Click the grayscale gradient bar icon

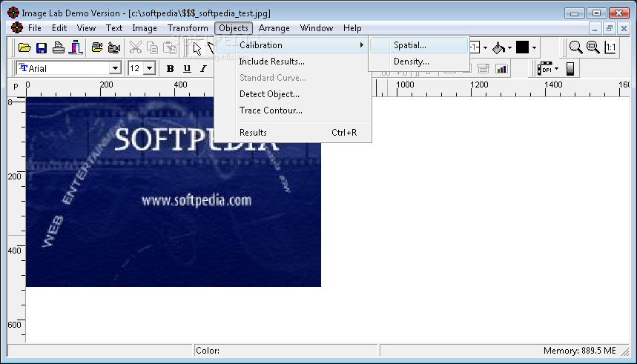[x=570, y=69]
